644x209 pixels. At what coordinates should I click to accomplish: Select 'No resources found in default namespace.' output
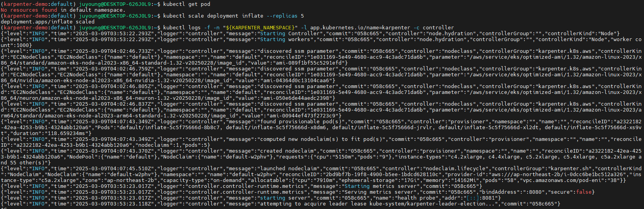pos(63,10)
